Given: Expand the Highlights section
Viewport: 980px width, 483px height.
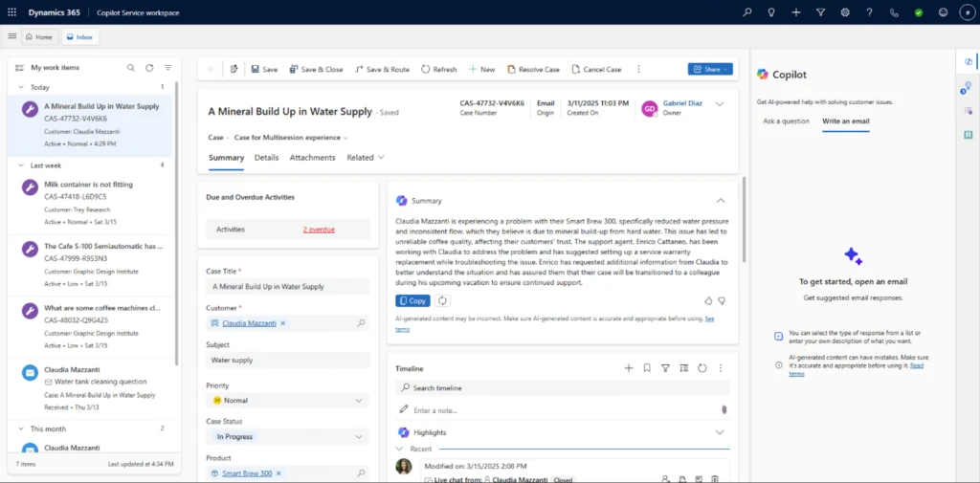Looking at the screenshot, I should [x=720, y=432].
